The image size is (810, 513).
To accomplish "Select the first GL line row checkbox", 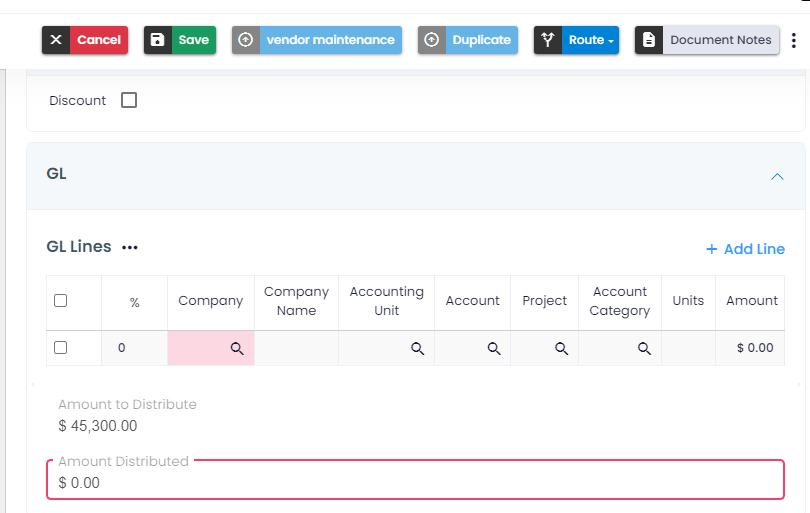I will pyautogui.click(x=60, y=348).
